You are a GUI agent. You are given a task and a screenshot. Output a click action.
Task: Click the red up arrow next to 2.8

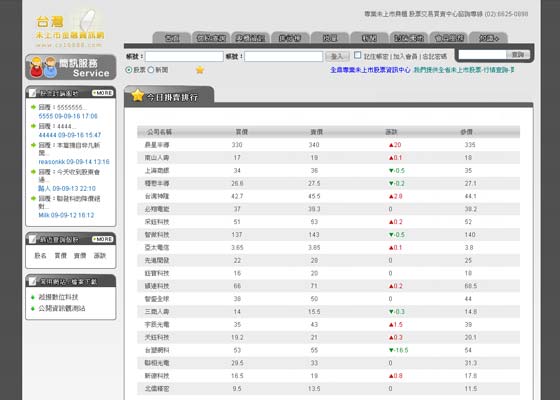click(391, 196)
